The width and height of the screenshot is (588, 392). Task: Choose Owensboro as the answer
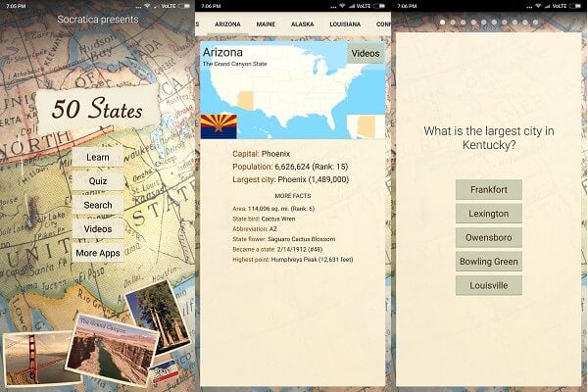(489, 238)
